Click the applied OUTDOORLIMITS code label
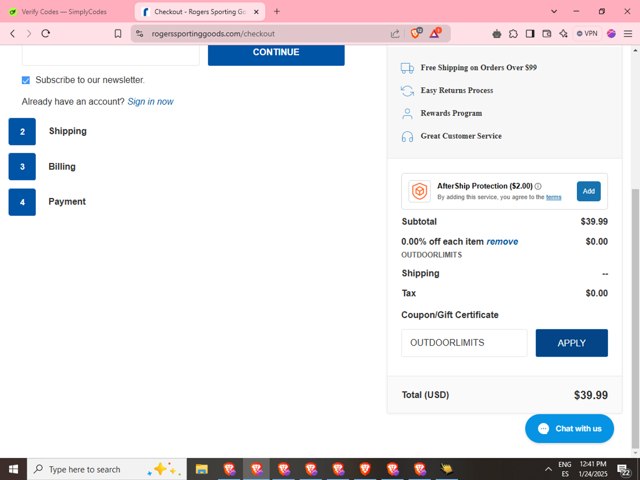640x480 pixels. coord(431,255)
